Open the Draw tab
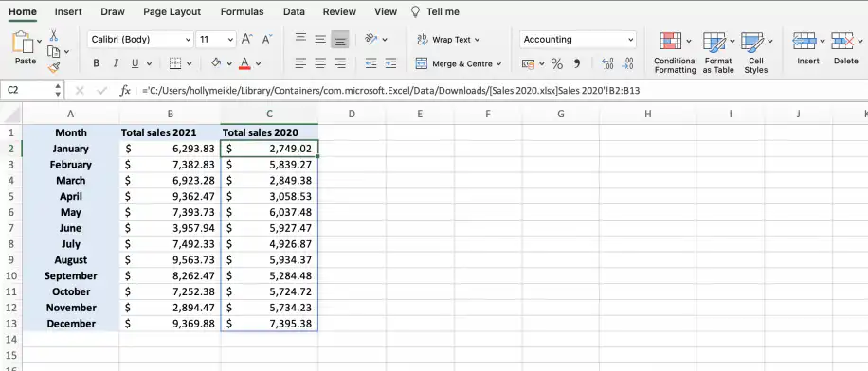Image resolution: width=868 pixels, height=371 pixels. (x=113, y=11)
